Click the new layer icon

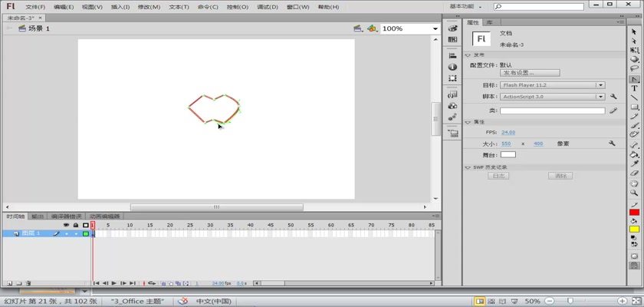point(9,283)
